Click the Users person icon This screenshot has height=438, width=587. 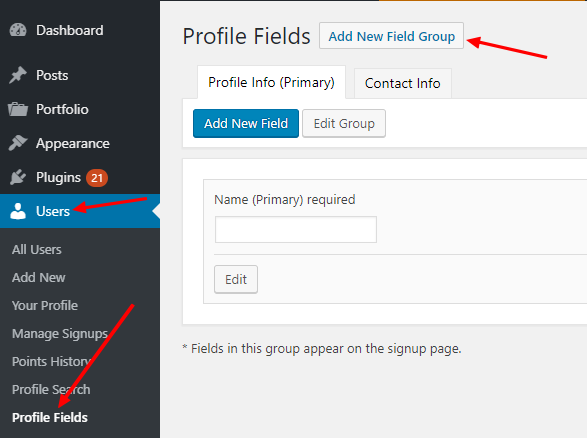pyautogui.click(x=18, y=211)
